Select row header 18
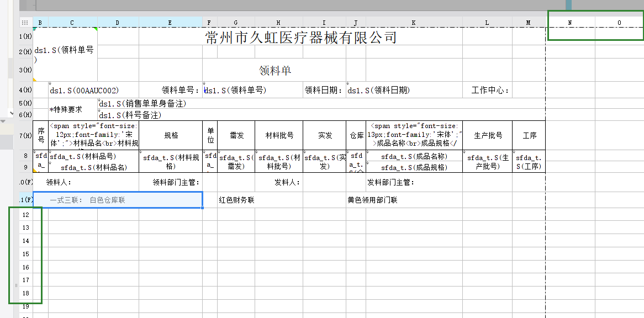This screenshot has height=318, width=644. (26, 293)
